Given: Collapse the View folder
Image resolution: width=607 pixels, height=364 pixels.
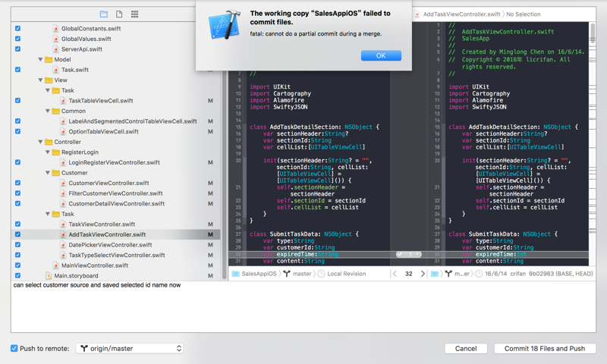Looking at the screenshot, I should [x=40, y=80].
